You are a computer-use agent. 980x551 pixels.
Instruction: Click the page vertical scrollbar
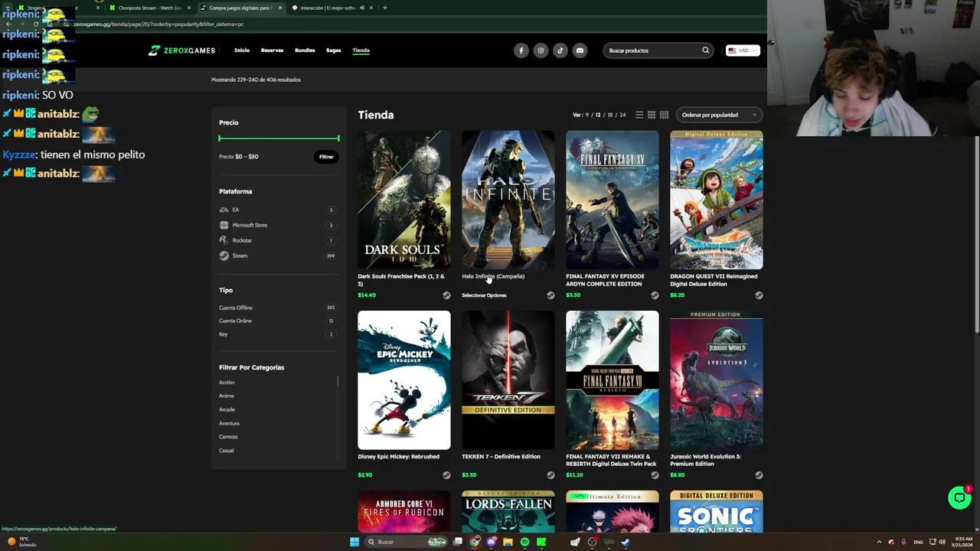pyautogui.click(x=976, y=233)
